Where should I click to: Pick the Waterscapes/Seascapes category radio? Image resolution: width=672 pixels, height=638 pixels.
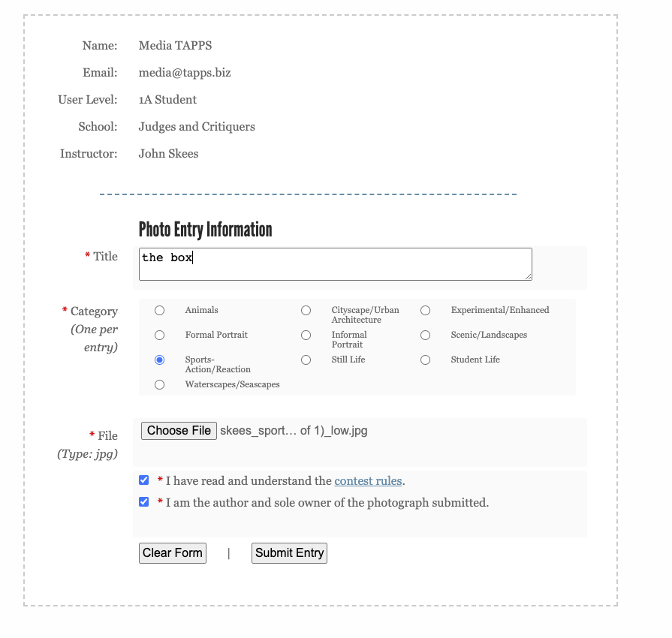(x=159, y=384)
